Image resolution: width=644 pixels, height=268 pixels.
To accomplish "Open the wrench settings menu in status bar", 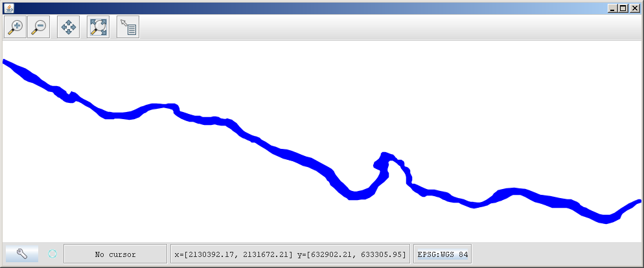I will [x=22, y=254].
